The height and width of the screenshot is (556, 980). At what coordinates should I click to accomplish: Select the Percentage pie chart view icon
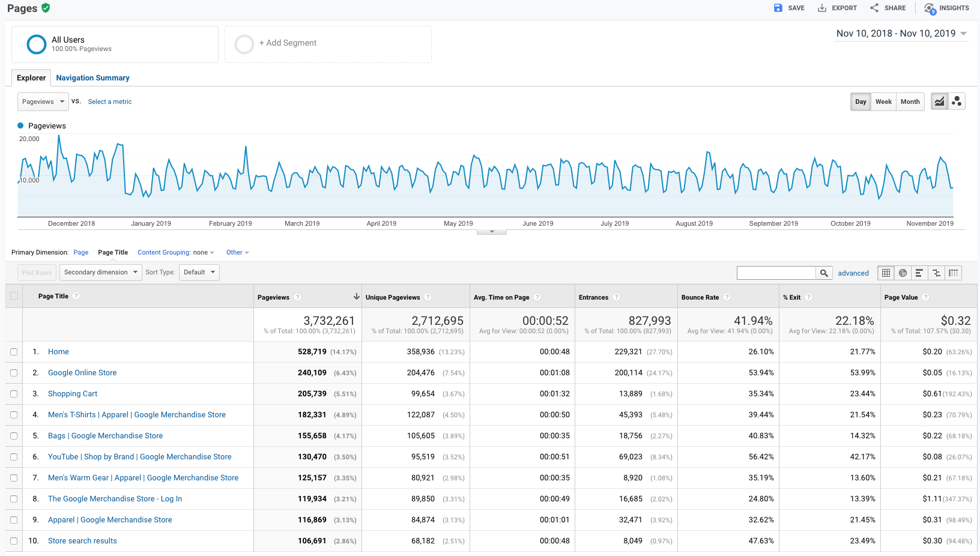tap(903, 273)
